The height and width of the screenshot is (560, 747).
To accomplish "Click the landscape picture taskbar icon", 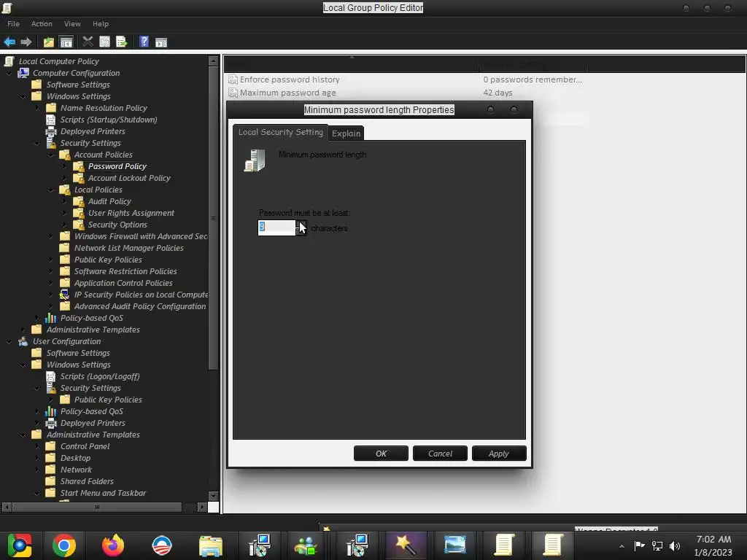I will [455, 544].
